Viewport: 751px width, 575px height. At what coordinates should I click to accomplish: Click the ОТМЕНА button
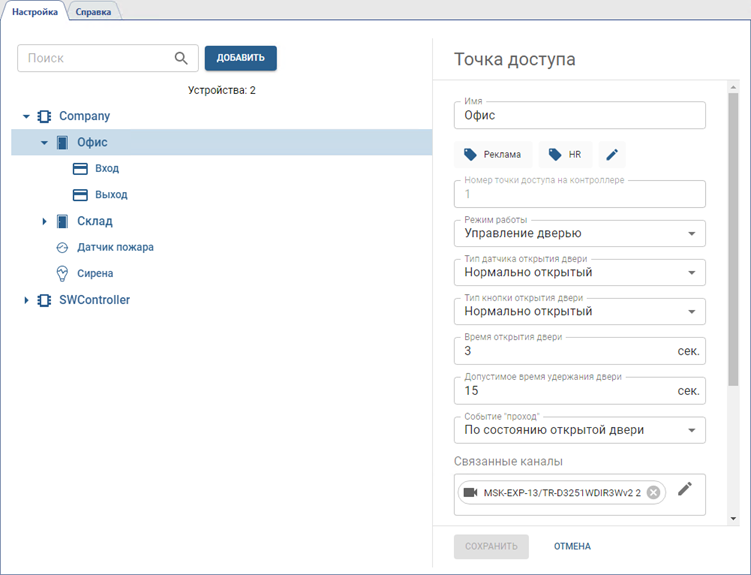point(572,547)
